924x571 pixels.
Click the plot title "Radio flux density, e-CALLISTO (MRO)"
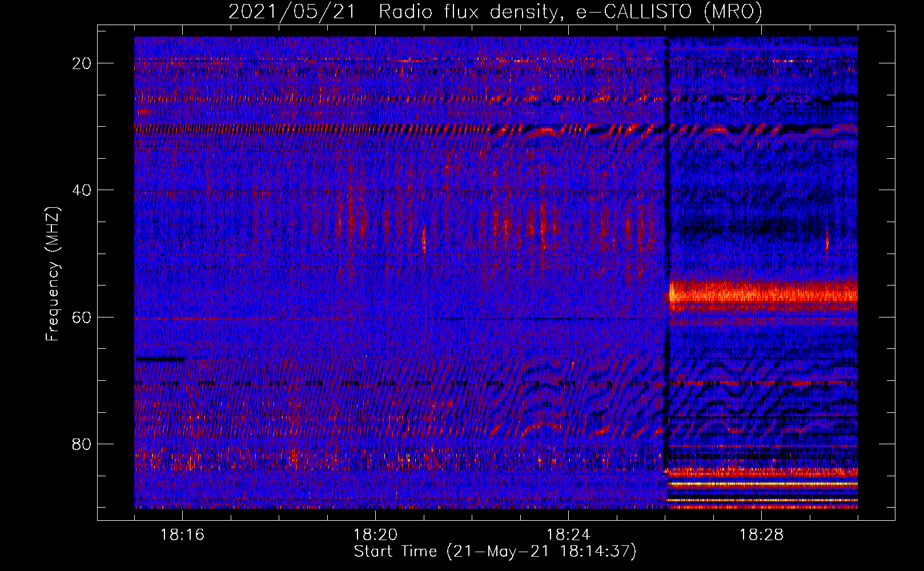pos(570,12)
